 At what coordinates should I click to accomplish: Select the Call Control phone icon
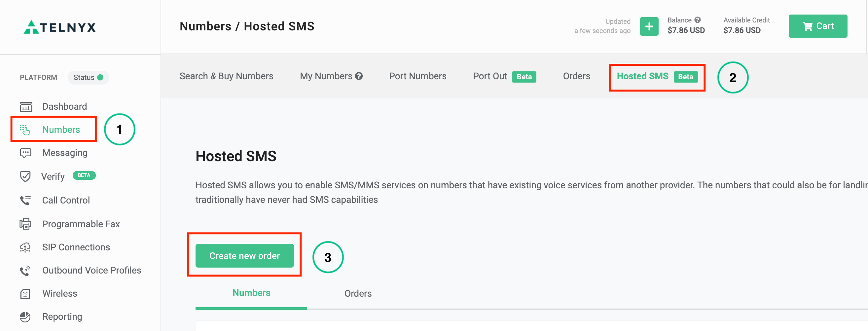[x=25, y=200]
